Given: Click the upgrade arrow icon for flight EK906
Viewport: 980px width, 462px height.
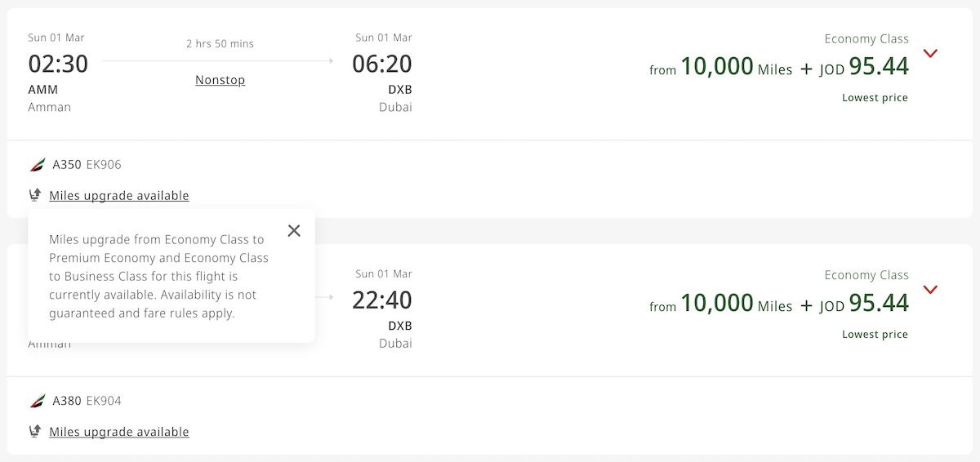Looking at the screenshot, I should tap(35, 195).
